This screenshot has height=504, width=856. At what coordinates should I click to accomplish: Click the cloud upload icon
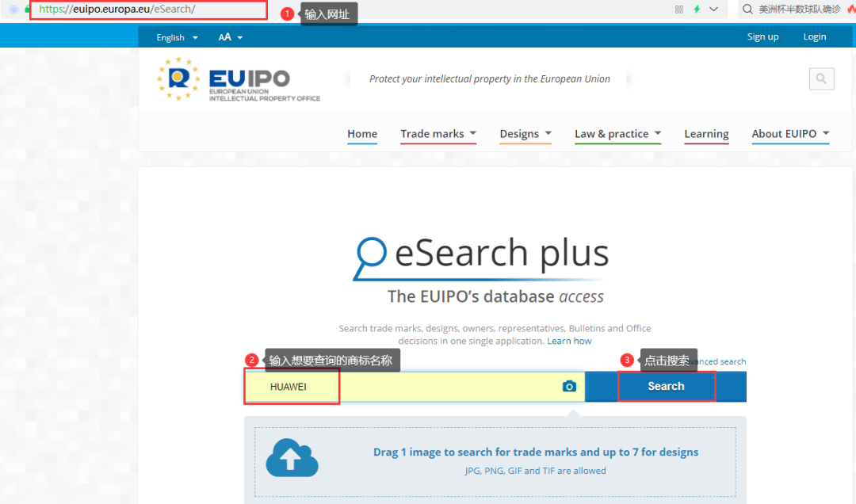(292, 457)
